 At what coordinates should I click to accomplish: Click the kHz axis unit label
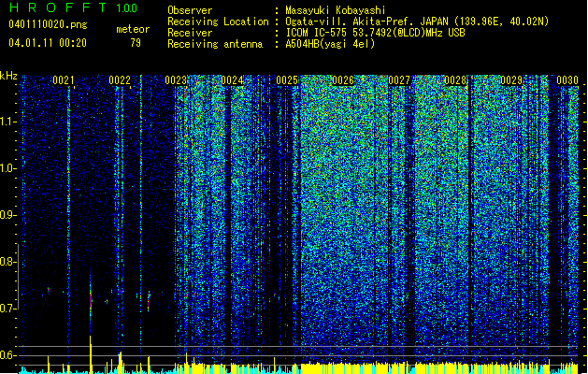[8, 76]
